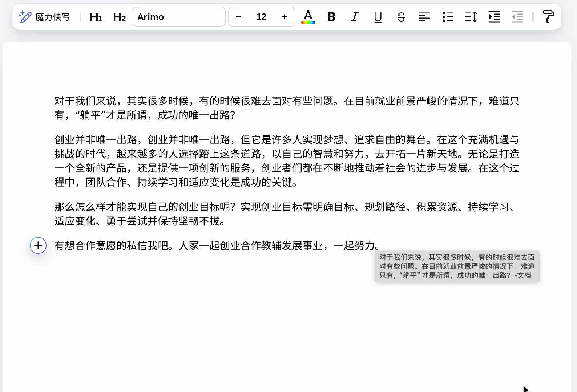This screenshot has width=577, height=392.
Task: Open the 魔力快写 magic write tool
Action: pos(44,17)
